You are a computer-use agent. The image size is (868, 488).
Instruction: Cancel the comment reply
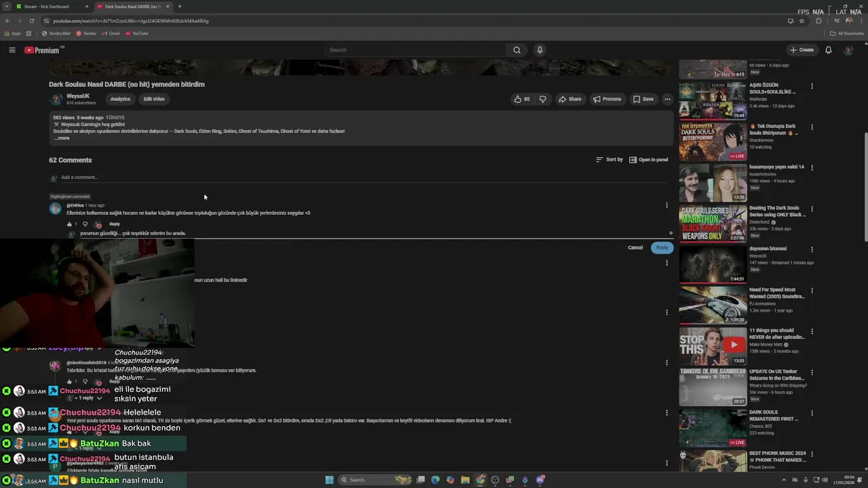[635, 247]
